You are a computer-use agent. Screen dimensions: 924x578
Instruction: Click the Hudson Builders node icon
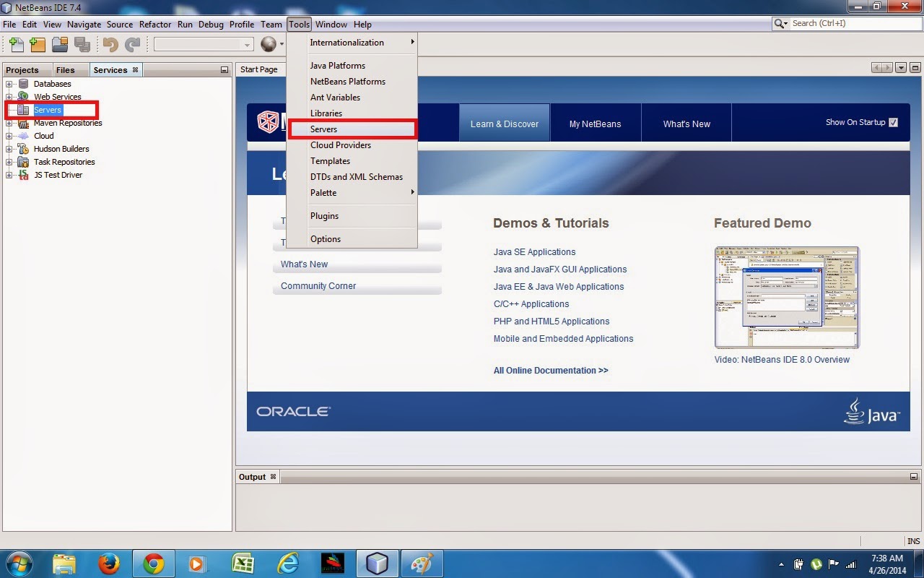[x=23, y=149]
